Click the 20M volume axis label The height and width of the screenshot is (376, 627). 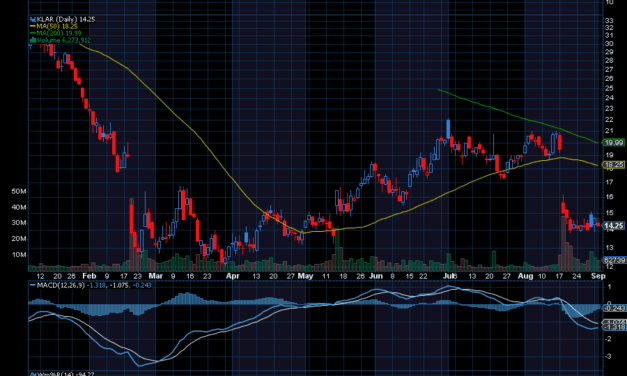coord(19,239)
